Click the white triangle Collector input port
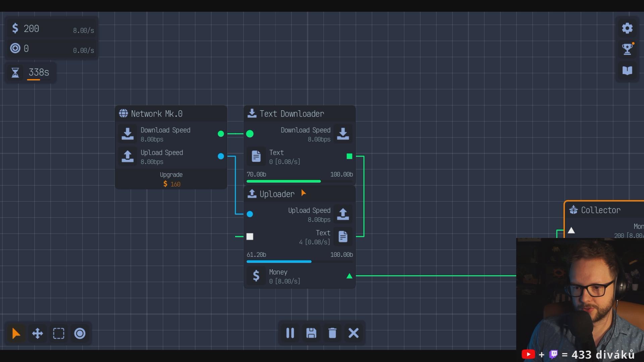644x362 pixels. click(x=571, y=231)
